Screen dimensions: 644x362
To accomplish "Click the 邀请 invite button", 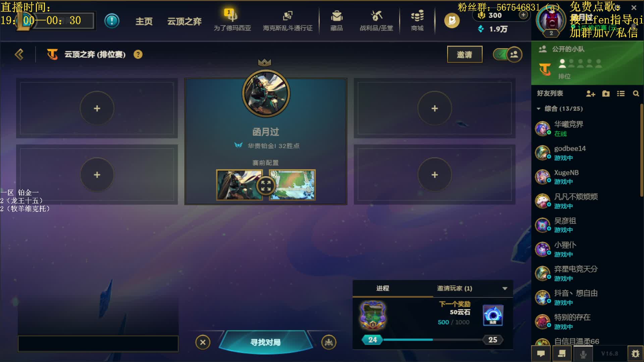I will 465,54.
